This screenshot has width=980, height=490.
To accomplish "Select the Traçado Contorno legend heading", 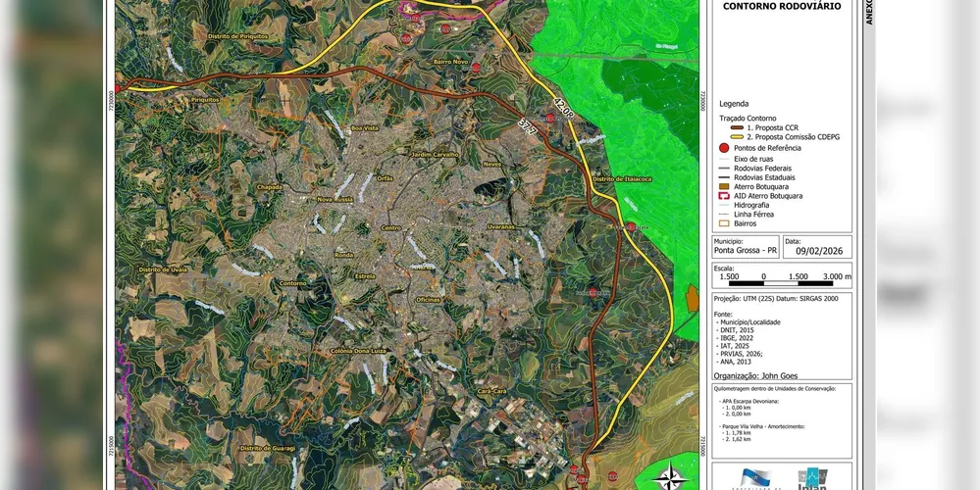I will 748,118.
